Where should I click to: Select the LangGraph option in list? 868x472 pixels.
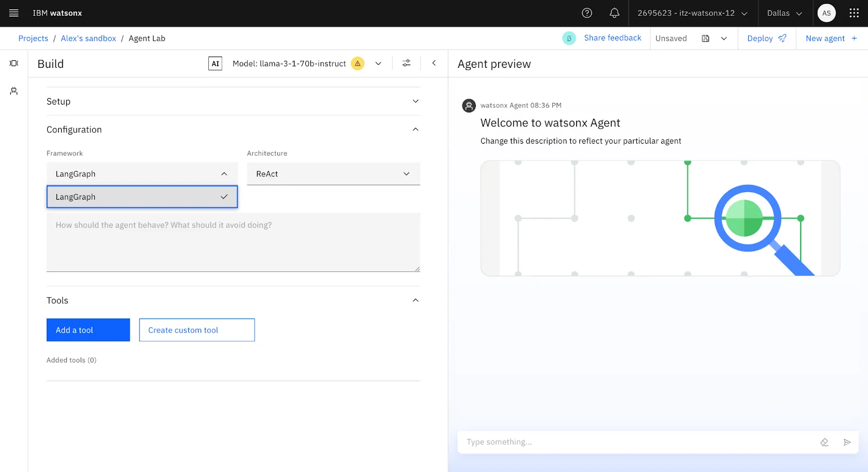point(142,197)
